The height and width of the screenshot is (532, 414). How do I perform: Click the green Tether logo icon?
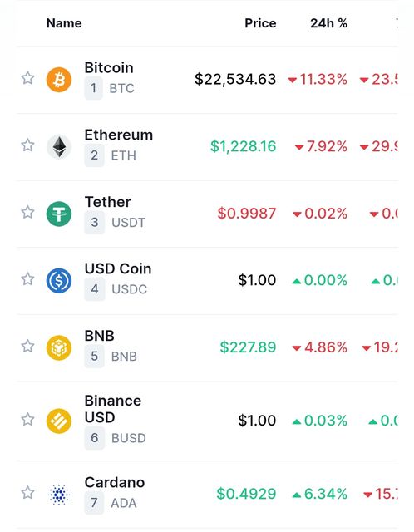tap(59, 214)
